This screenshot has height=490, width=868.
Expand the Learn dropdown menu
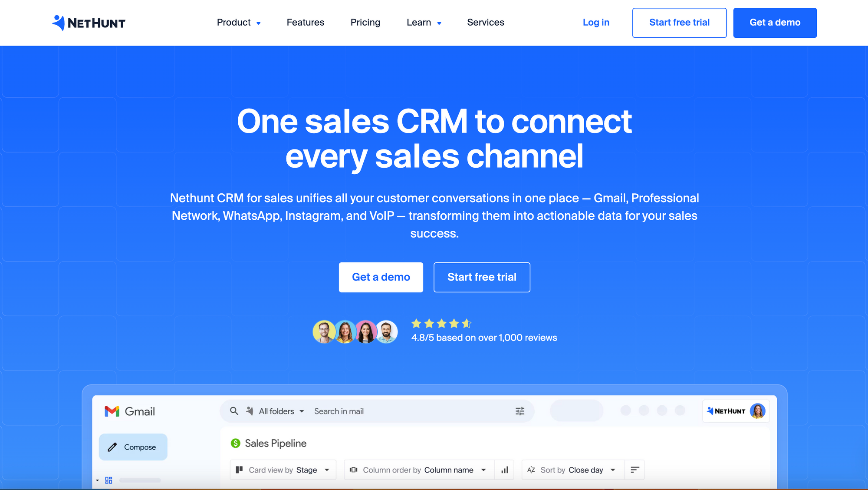pyautogui.click(x=423, y=22)
